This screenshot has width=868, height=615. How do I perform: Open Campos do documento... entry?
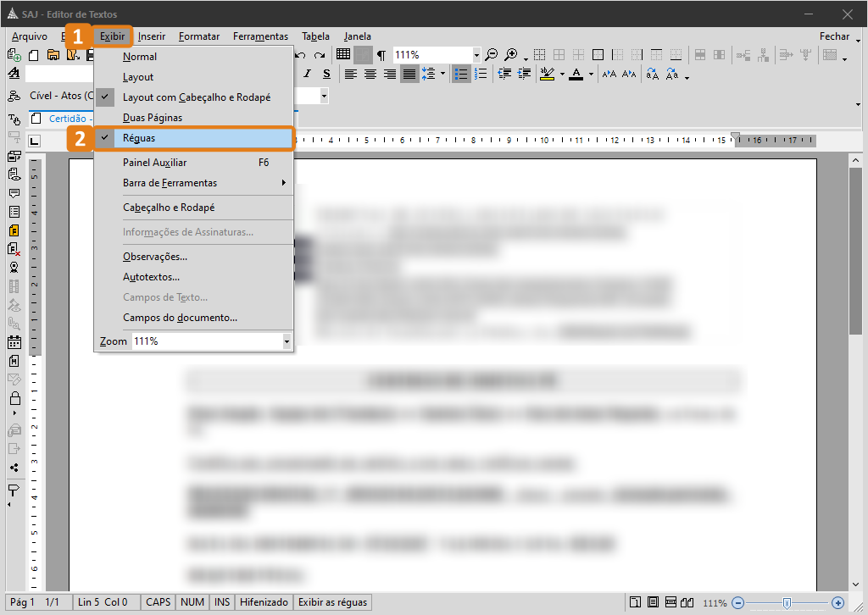pyautogui.click(x=193, y=318)
